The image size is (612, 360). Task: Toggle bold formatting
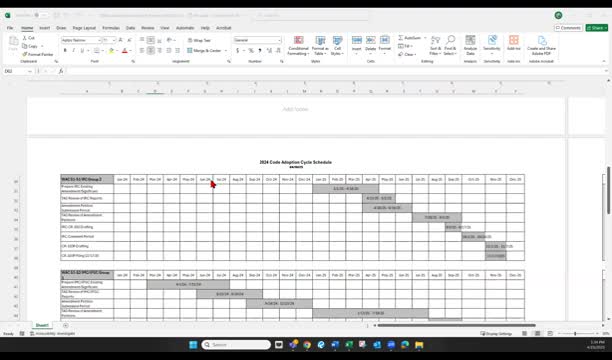click(65, 51)
